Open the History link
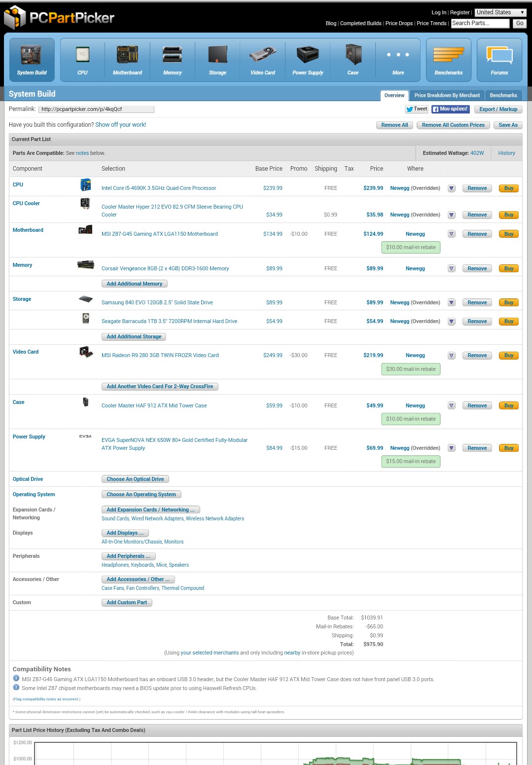Screen dimensions: 532x765 506,153
